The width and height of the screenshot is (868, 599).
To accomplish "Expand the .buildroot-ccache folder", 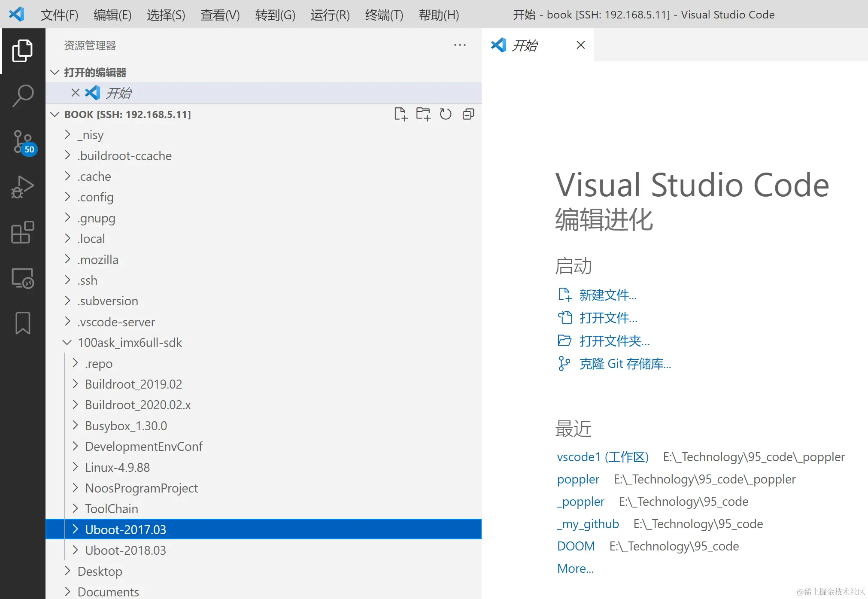I will 67,155.
